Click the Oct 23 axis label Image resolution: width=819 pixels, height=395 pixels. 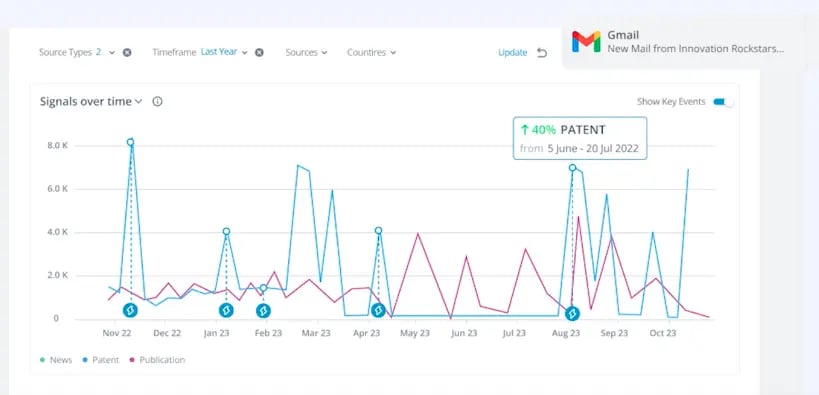663,333
